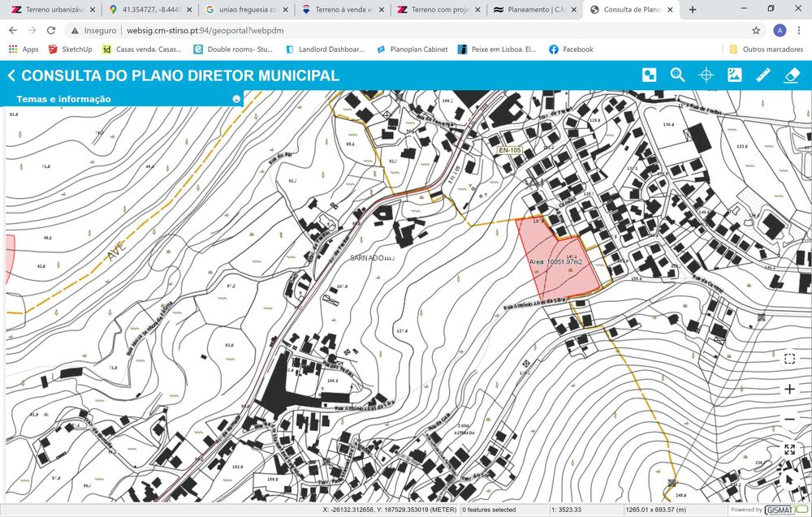The height and width of the screenshot is (517, 812).
Task: Open the Chrome three-dot menu
Action: point(798,31)
